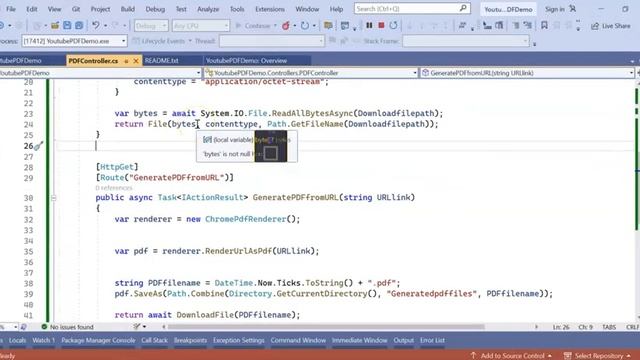Screen dimensions: 640x360
Task: Open the Process selector dropdown
Action: click(74, 41)
